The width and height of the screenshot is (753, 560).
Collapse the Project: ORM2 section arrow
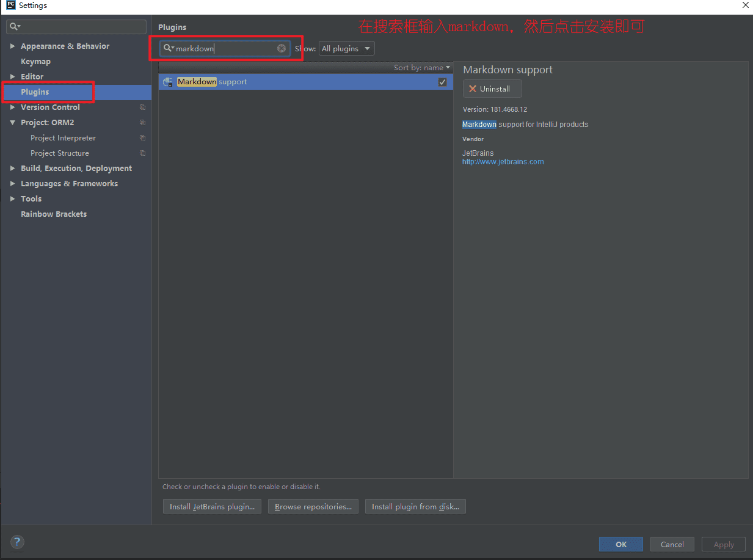[x=12, y=123]
